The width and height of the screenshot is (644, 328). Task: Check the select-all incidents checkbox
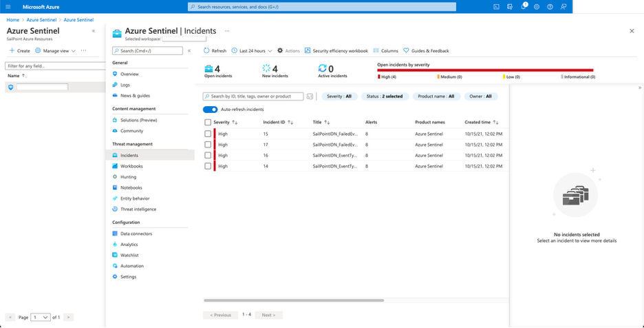point(208,122)
